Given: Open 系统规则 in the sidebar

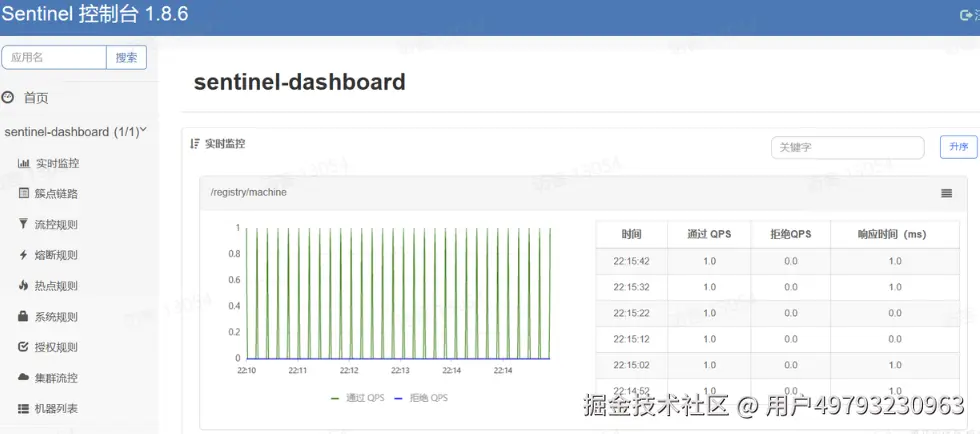Looking at the screenshot, I should click(x=56, y=316).
